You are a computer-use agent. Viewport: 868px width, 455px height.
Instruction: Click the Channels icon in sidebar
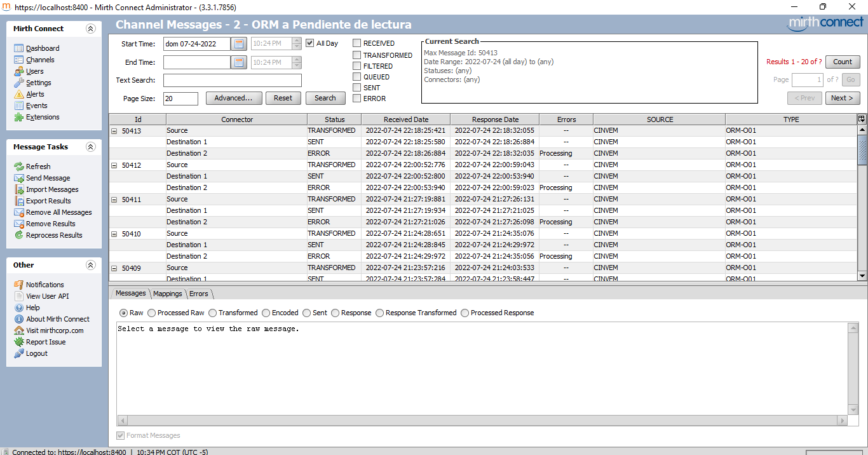click(19, 60)
